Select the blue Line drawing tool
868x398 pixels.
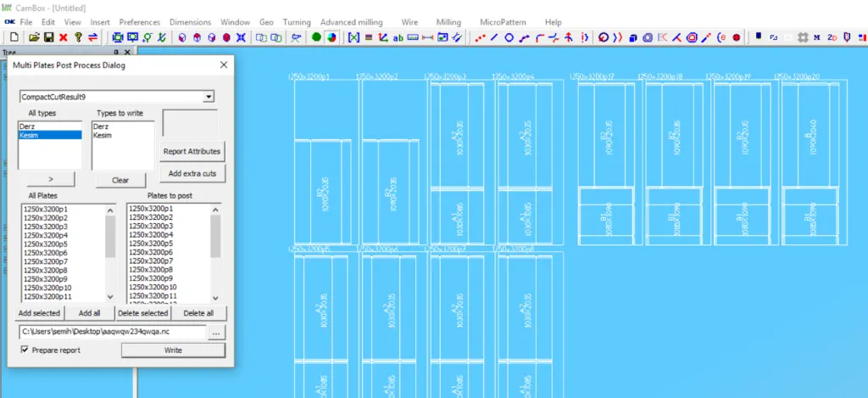[494, 37]
